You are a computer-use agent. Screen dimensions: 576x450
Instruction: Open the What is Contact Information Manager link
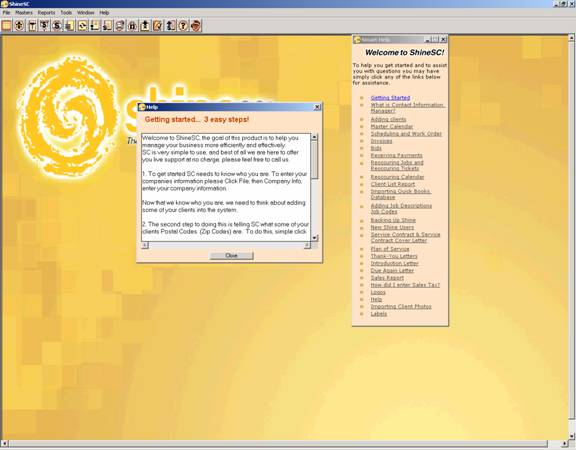tap(407, 108)
